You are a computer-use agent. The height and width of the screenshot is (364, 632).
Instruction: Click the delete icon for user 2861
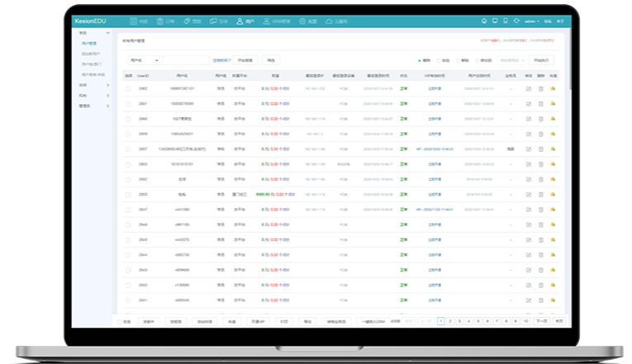[541, 103]
